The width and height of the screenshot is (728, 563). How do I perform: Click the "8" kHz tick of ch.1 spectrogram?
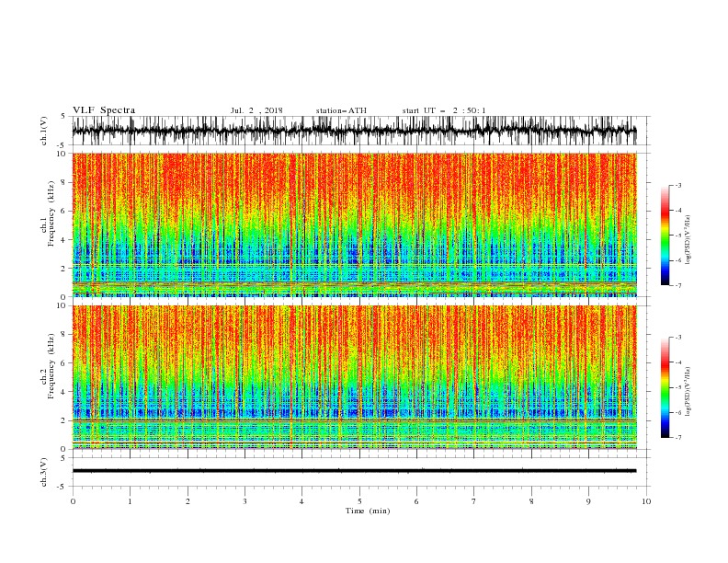coord(64,182)
